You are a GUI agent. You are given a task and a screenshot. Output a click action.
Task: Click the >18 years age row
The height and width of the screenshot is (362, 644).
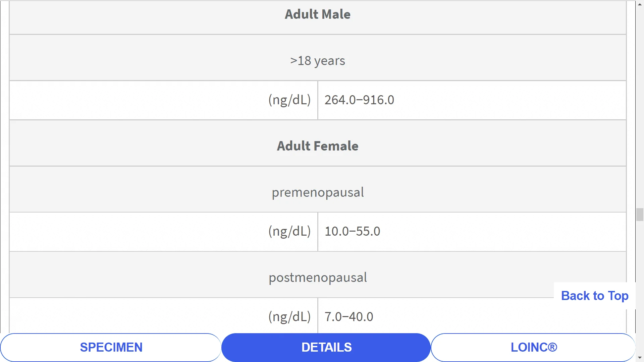(x=317, y=61)
